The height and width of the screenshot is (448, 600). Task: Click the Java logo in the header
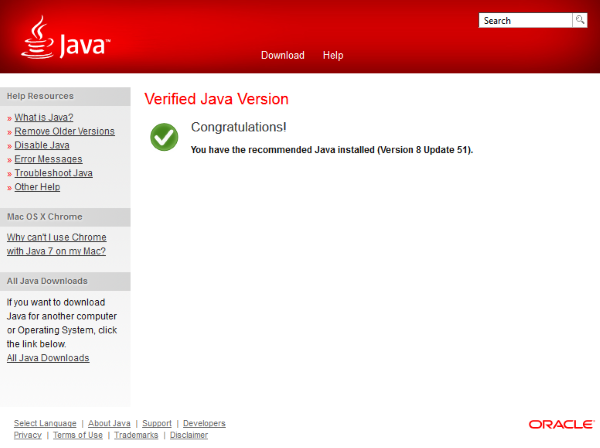66,37
